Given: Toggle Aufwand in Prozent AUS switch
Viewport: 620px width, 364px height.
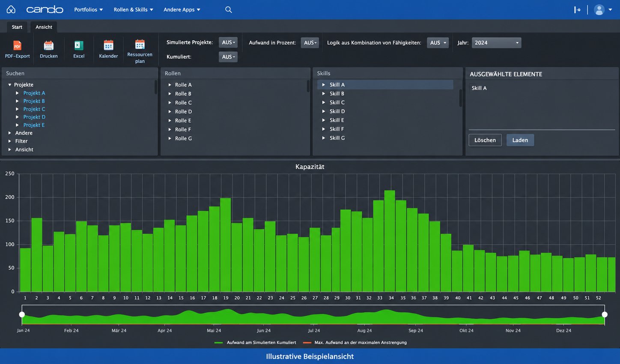Looking at the screenshot, I should click(x=310, y=43).
